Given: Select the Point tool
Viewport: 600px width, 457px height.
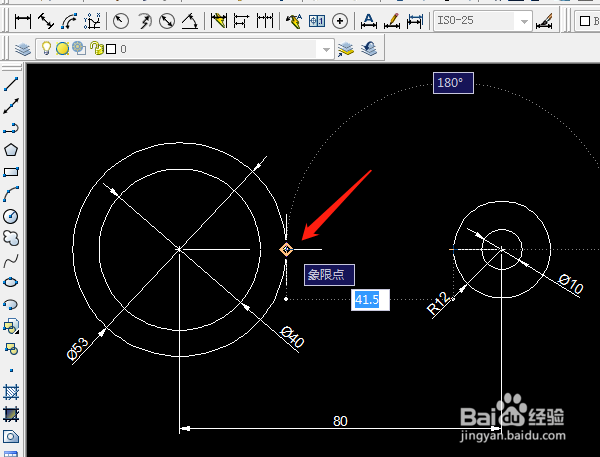Looking at the screenshot, I should coord(11,370).
